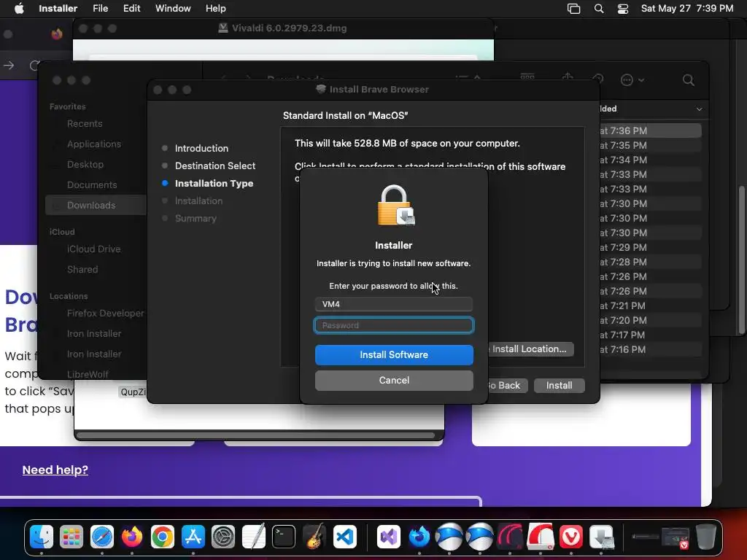Open System Settings from the Dock
Viewport: 747px width, 560px height.
pyautogui.click(x=223, y=537)
